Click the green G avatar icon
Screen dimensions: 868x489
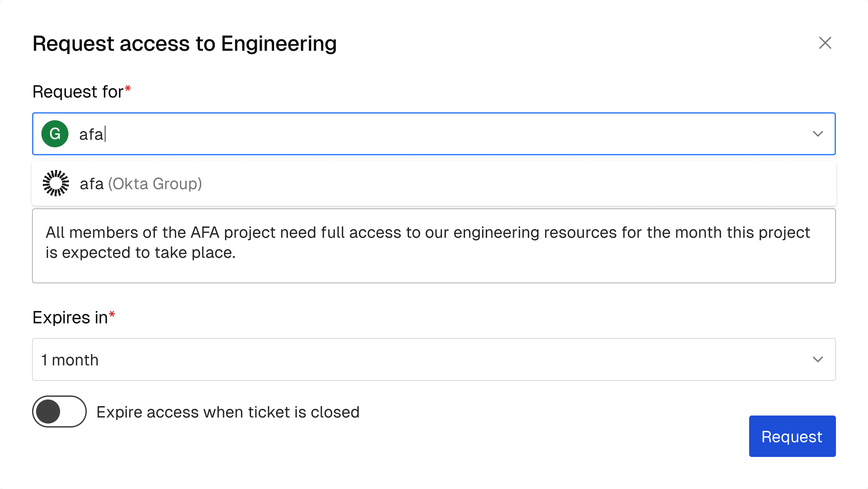point(55,134)
